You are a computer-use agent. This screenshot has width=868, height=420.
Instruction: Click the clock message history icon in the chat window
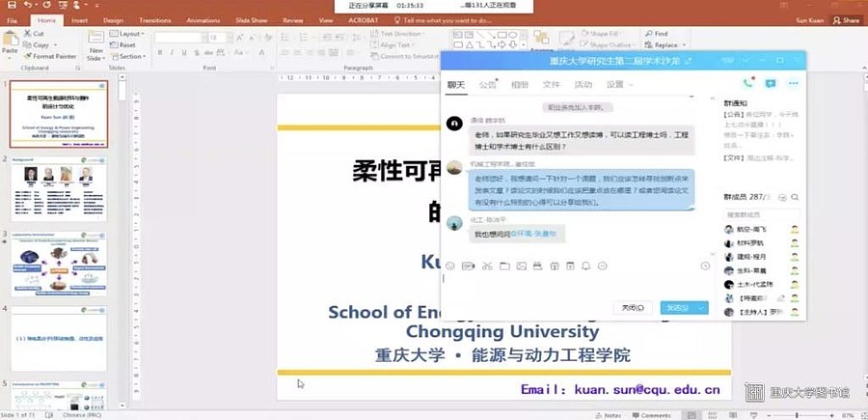[705, 266]
